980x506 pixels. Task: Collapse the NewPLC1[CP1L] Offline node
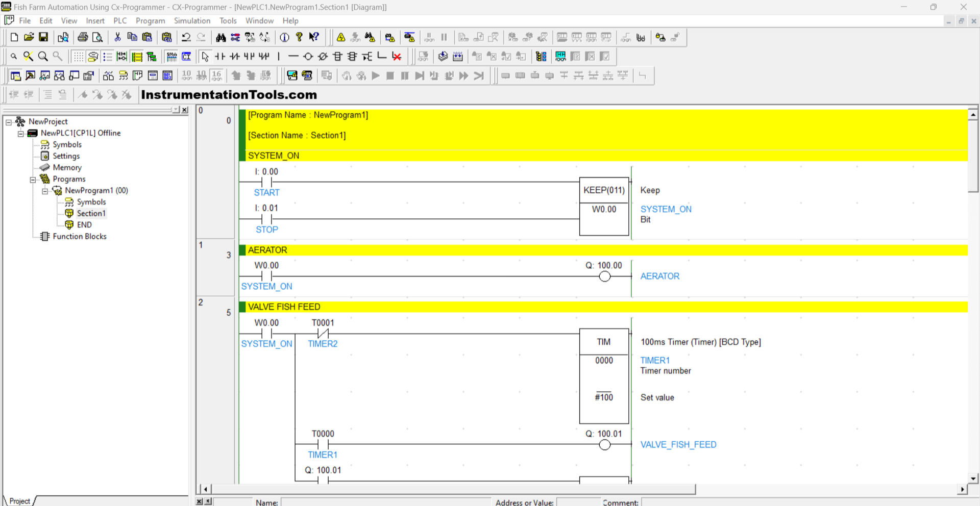pyautogui.click(x=21, y=134)
